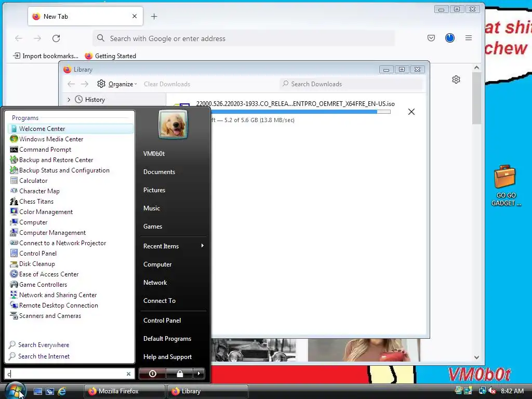The width and height of the screenshot is (532, 399).
Task: Click Firefox address bar
Action: click(x=244, y=38)
